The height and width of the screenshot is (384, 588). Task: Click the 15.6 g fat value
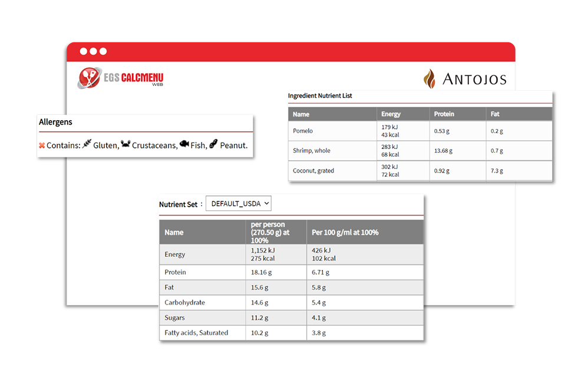tap(259, 287)
